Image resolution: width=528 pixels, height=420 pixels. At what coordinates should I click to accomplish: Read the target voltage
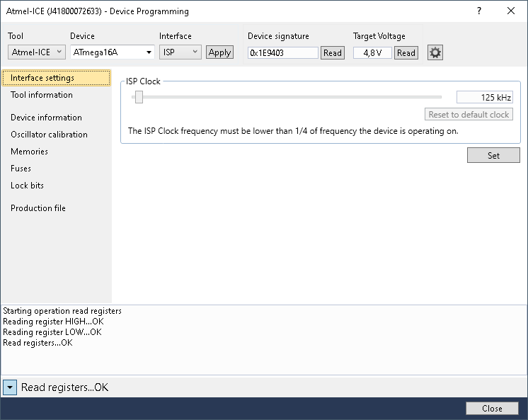click(406, 53)
